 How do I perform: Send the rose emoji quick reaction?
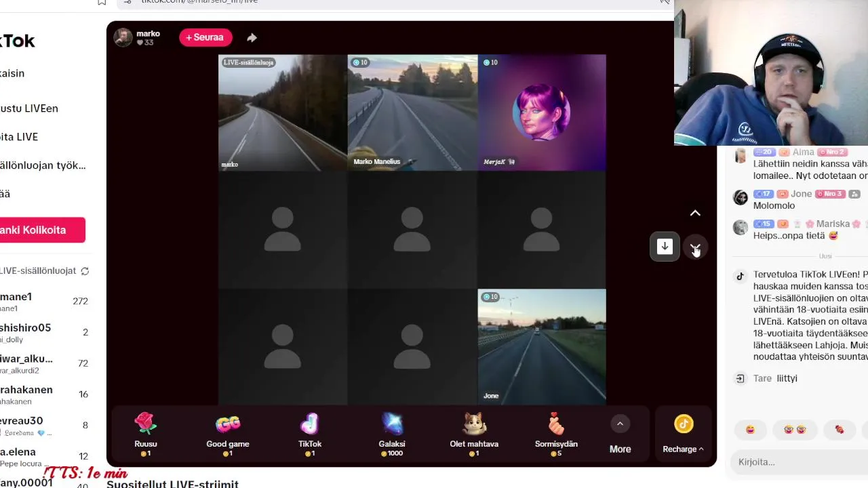coord(840,430)
